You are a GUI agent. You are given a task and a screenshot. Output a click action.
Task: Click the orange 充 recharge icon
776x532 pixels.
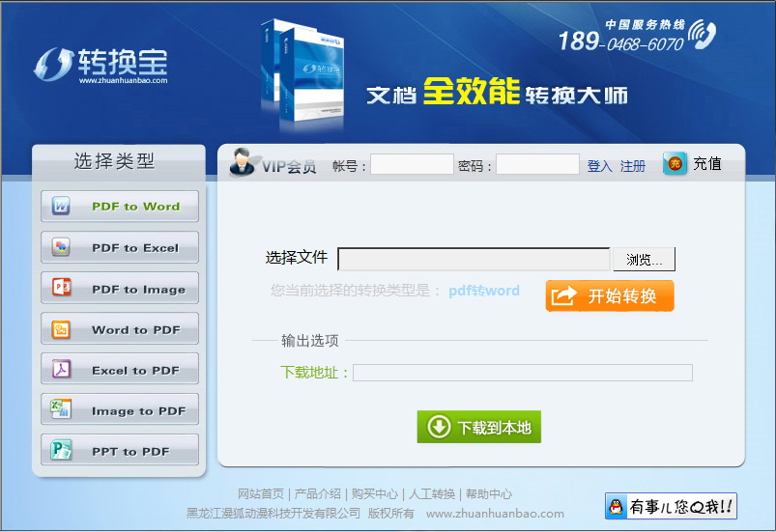[x=675, y=163]
